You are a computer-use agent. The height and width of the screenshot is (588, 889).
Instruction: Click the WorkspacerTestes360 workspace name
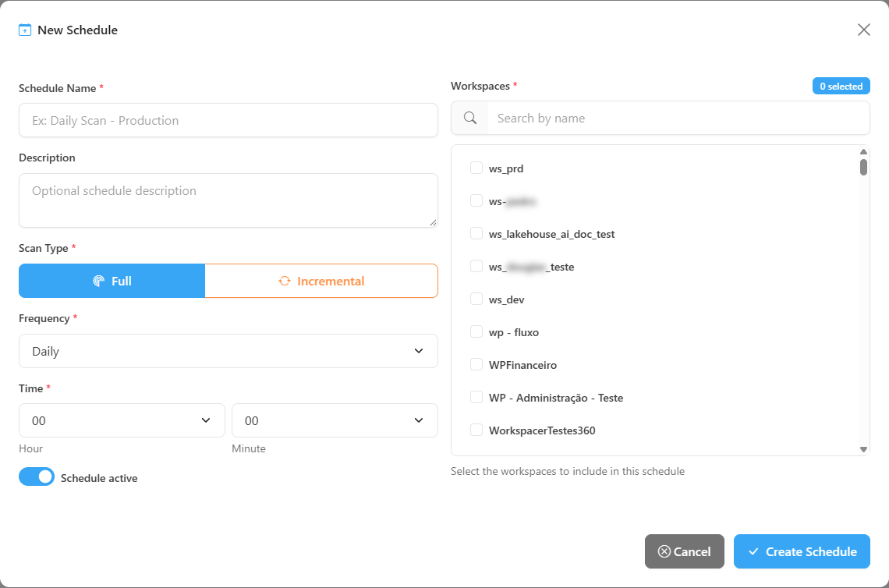542,430
